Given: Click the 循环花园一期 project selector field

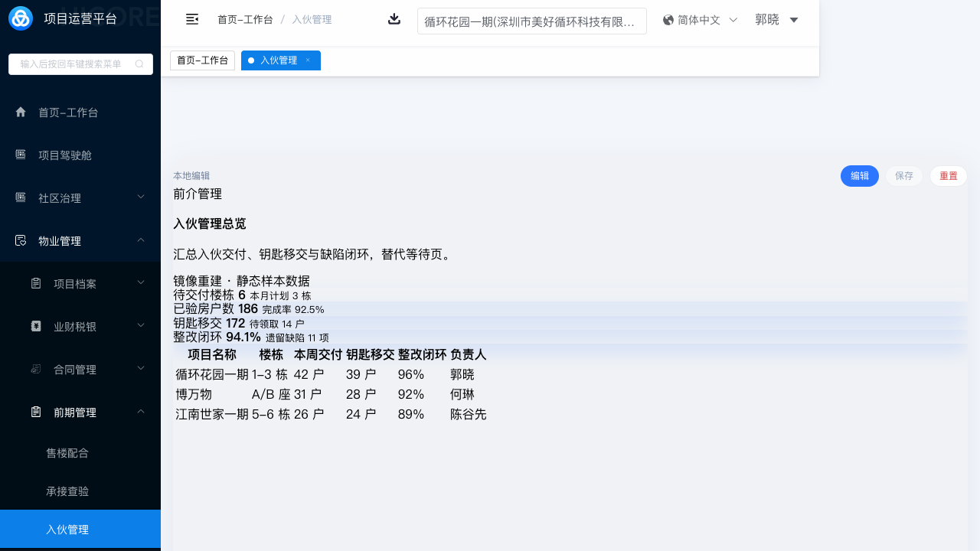Looking at the screenshot, I should (531, 21).
